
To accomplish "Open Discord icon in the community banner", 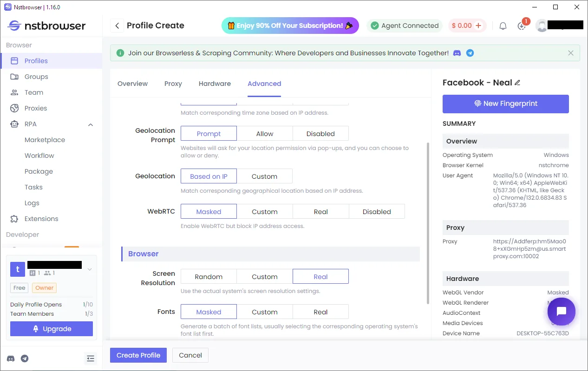I will tap(457, 53).
